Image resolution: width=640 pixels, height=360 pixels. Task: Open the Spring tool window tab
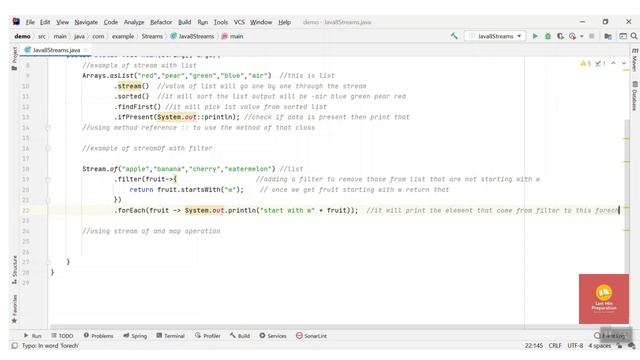(x=135, y=336)
